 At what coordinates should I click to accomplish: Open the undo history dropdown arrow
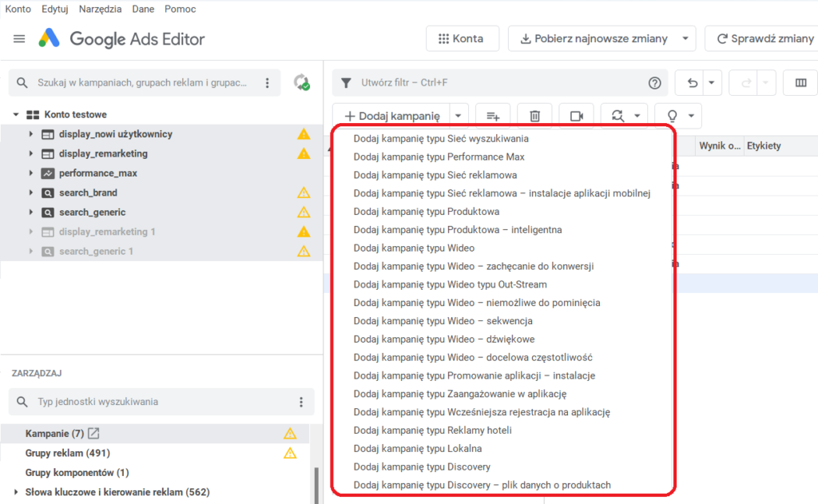711,82
